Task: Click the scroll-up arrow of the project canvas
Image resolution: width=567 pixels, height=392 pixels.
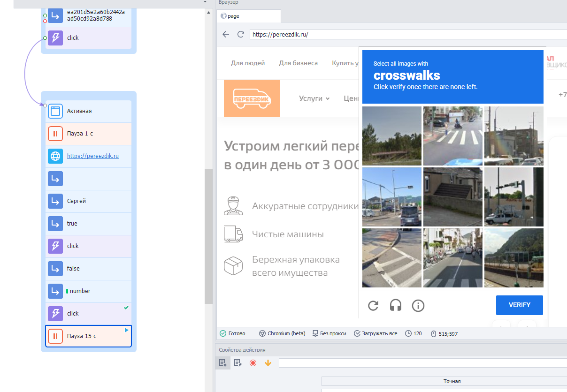Action: pyautogui.click(x=209, y=13)
